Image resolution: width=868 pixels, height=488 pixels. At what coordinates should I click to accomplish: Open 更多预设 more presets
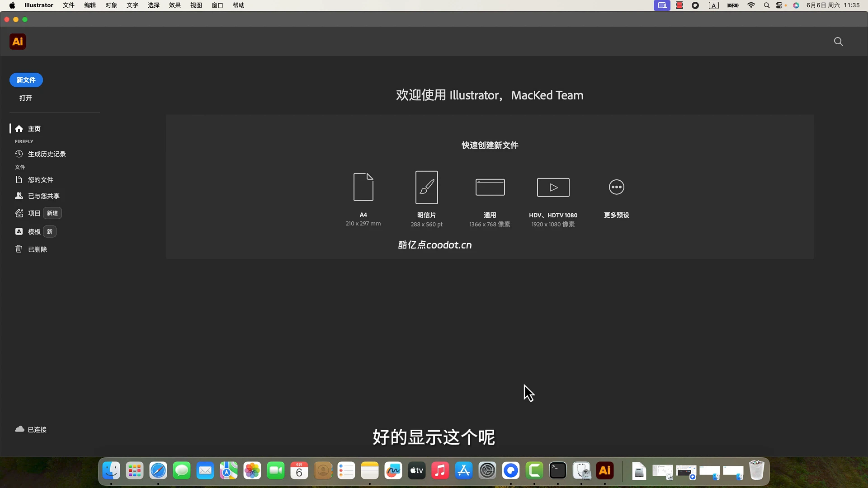point(617,198)
